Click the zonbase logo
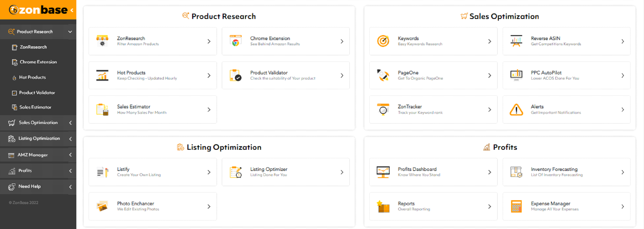The image size is (644, 229). point(38,10)
